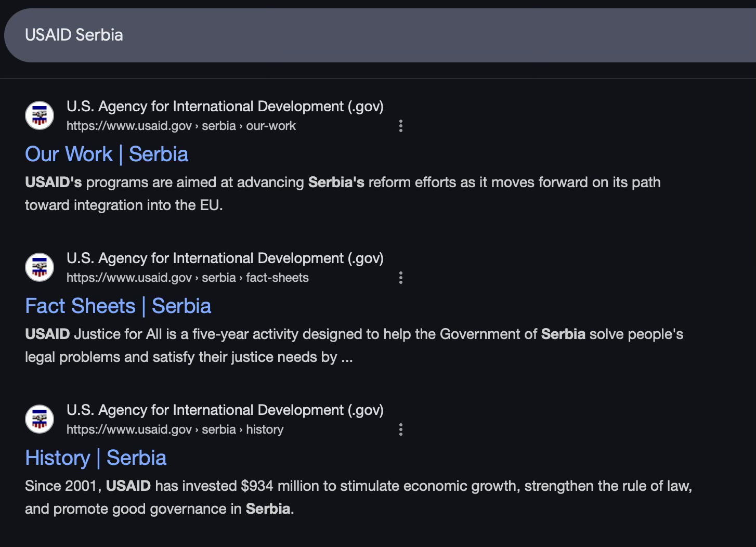The height and width of the screenshot is (547, 756).
Task: Click the URL ending in 'serbia › fact-sheets'
Action: coord(188,278)
